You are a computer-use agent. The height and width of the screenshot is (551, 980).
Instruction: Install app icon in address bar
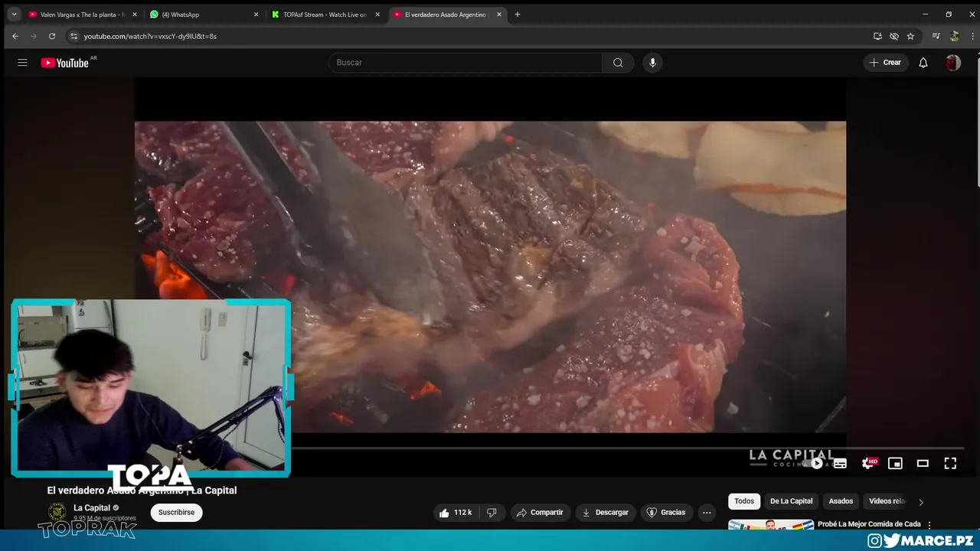pos(877,36)
